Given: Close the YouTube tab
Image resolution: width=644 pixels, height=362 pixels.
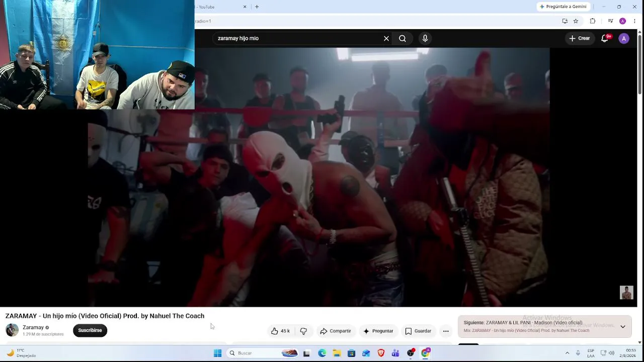Looking at the screenshot, I should 245,7.
